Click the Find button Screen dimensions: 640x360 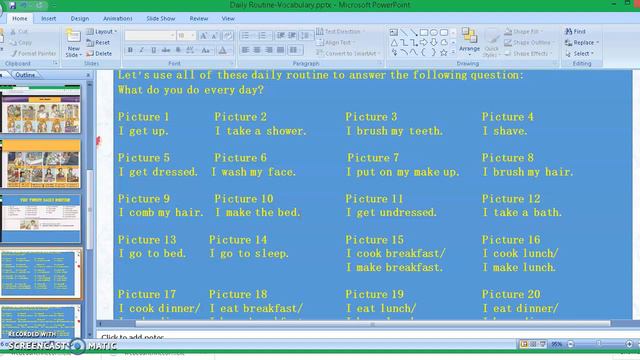(575, 31)
